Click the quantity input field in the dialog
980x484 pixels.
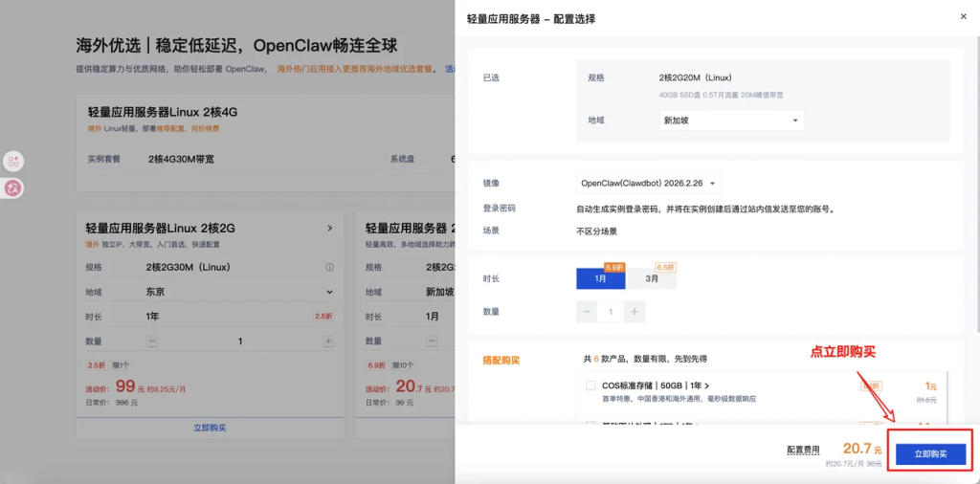point(611,312)
